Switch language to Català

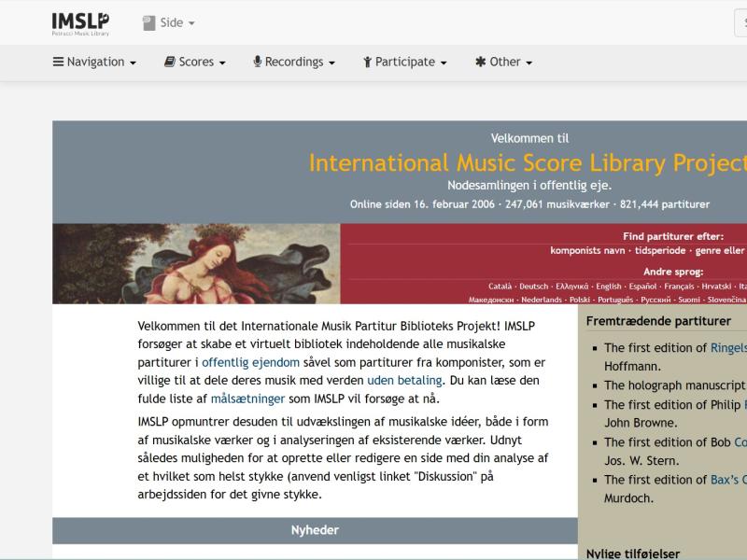[500, 287]
